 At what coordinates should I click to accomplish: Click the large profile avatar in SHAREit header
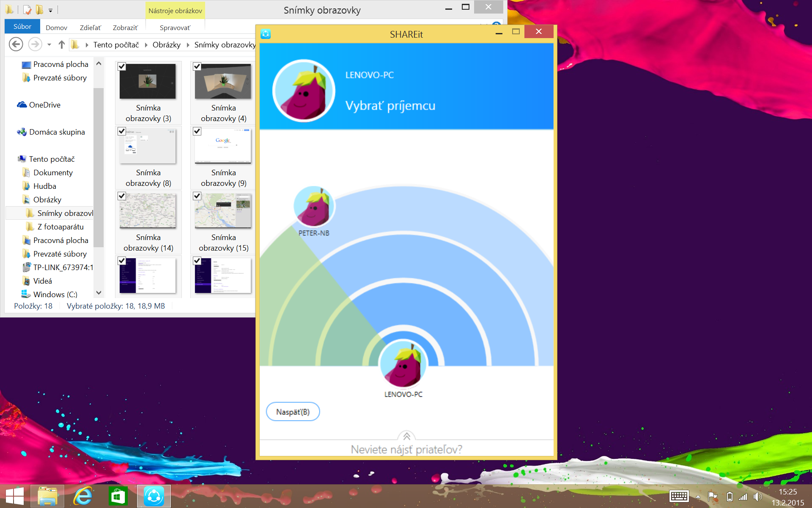point(304,91)
